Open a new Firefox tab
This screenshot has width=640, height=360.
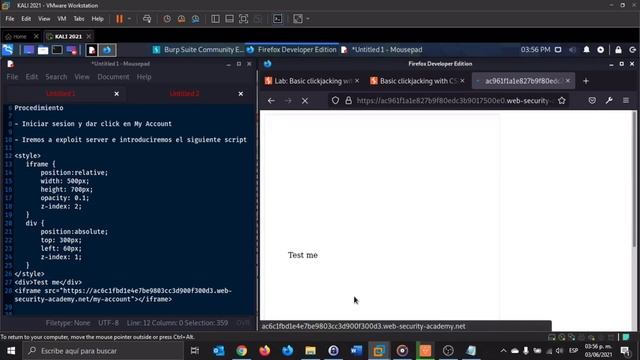pyautogui.click(x=586, y=81)
